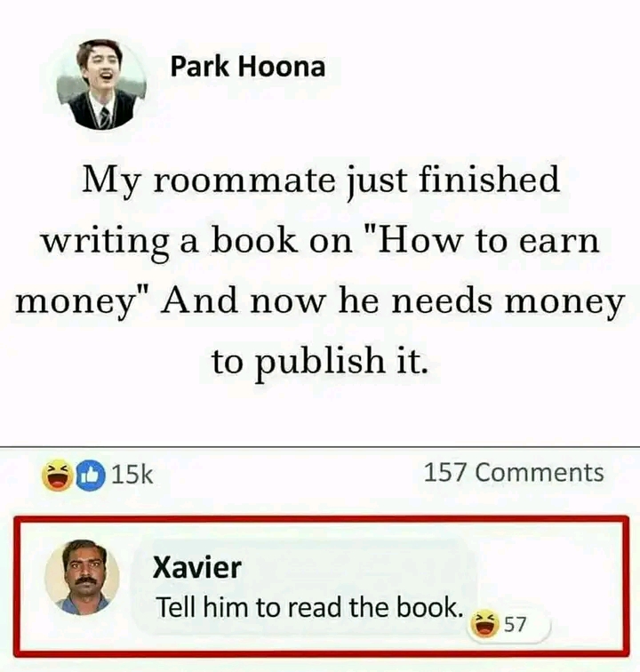Open Park Hoona's profile picture
The width and height of the screenshot is (640, 672).
point(101,84)
